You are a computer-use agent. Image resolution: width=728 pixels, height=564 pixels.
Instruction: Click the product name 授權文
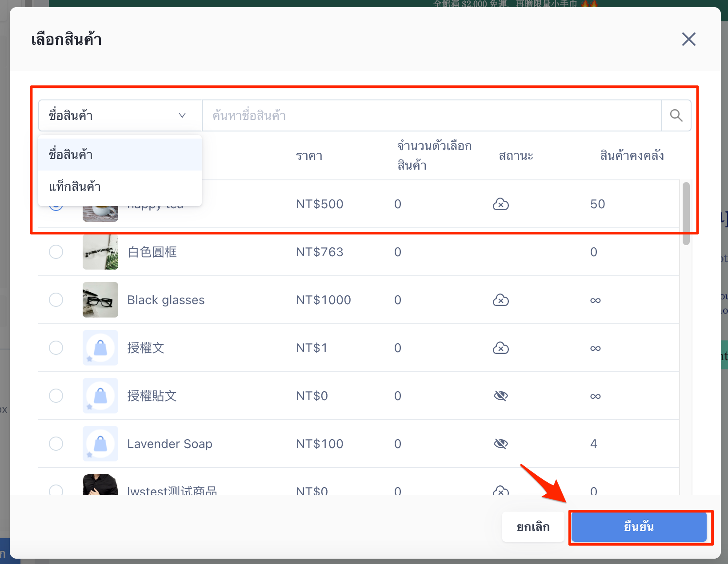146,348
